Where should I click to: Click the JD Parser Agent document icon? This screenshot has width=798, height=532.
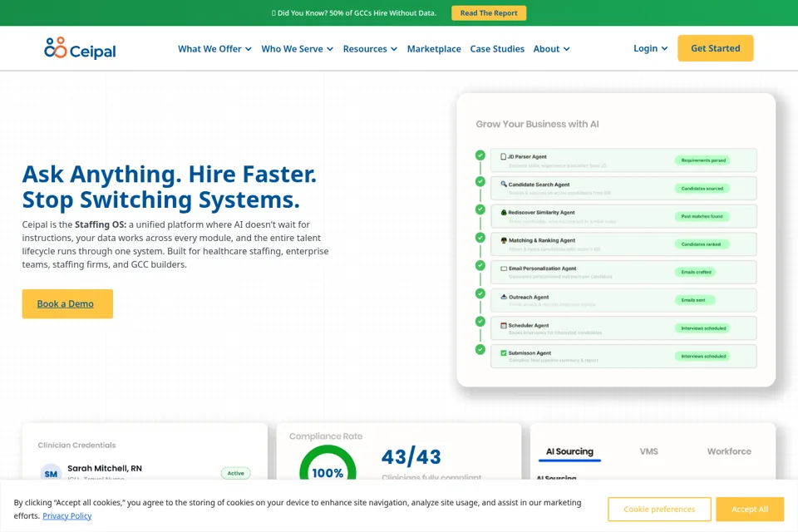point(504,157)
